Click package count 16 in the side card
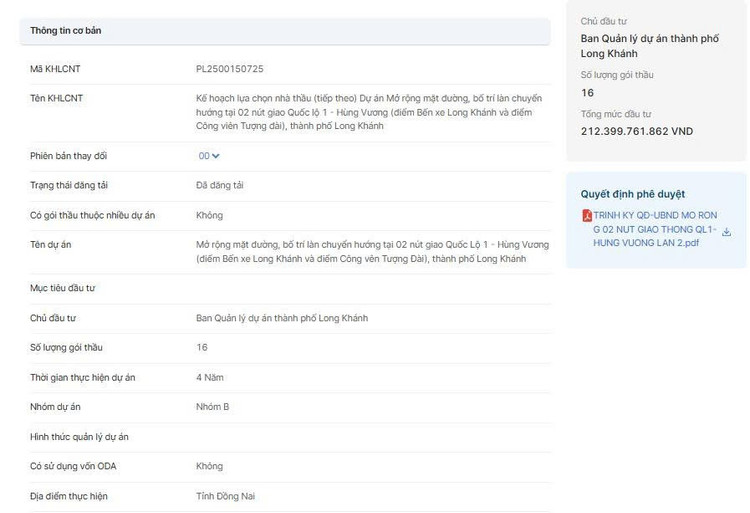The width and height of the screenshot is (750, 513). pos(587,93)
